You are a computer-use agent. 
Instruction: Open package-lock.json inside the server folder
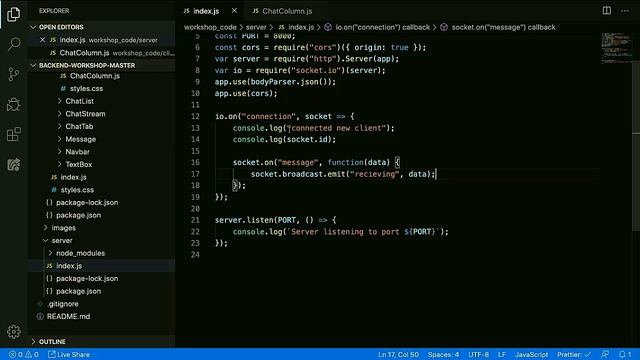tap(87, 278)
